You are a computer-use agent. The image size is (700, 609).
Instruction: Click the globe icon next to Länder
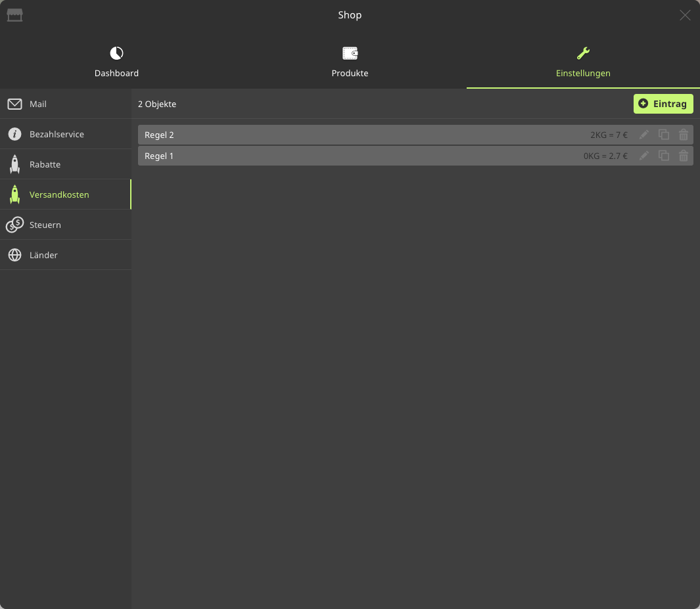point(14,255)
